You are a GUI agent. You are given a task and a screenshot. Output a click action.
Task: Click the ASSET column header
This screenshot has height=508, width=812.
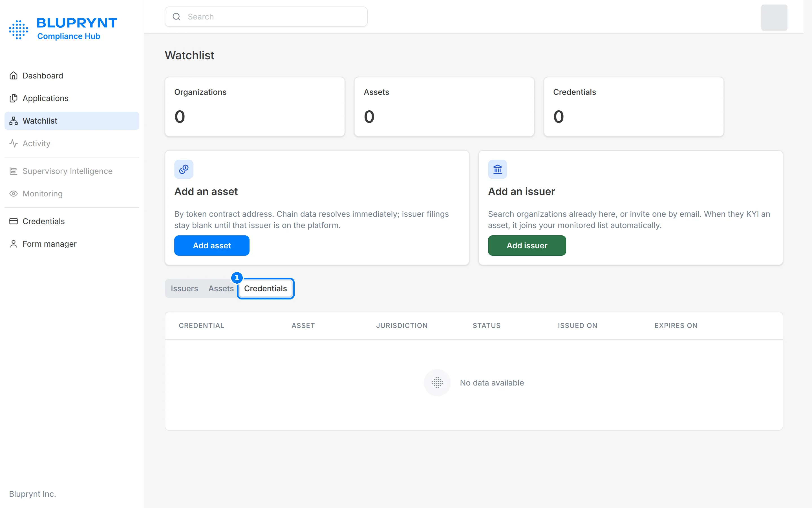tap(303, 325)
